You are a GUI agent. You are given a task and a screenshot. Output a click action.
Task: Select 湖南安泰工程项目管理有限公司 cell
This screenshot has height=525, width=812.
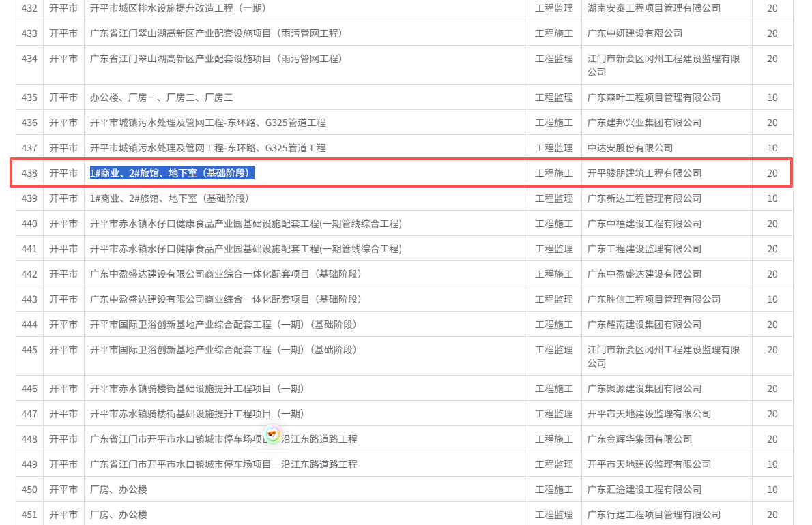[x=654, y=8]
